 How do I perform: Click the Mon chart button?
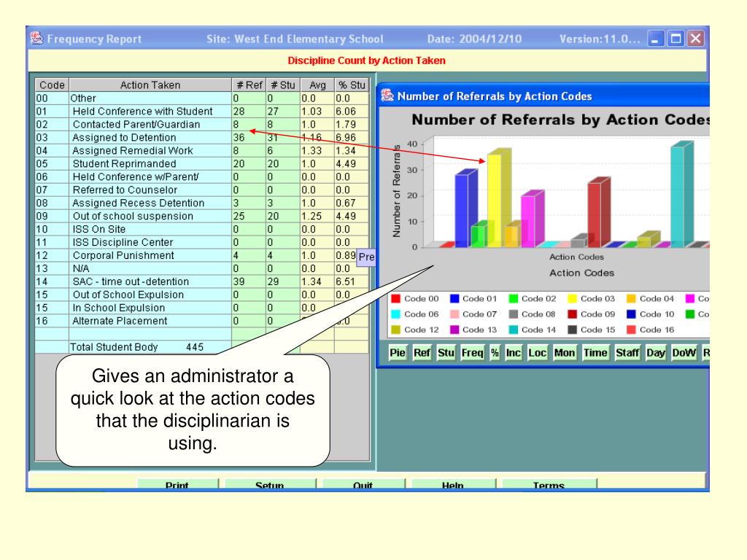(565, 353)
